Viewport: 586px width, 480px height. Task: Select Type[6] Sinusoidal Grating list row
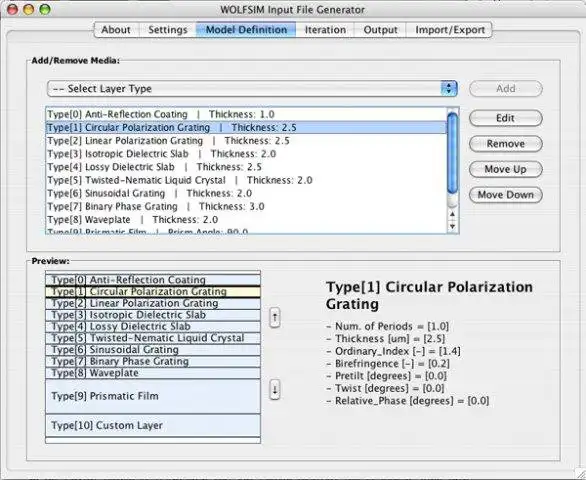[246, 193]
